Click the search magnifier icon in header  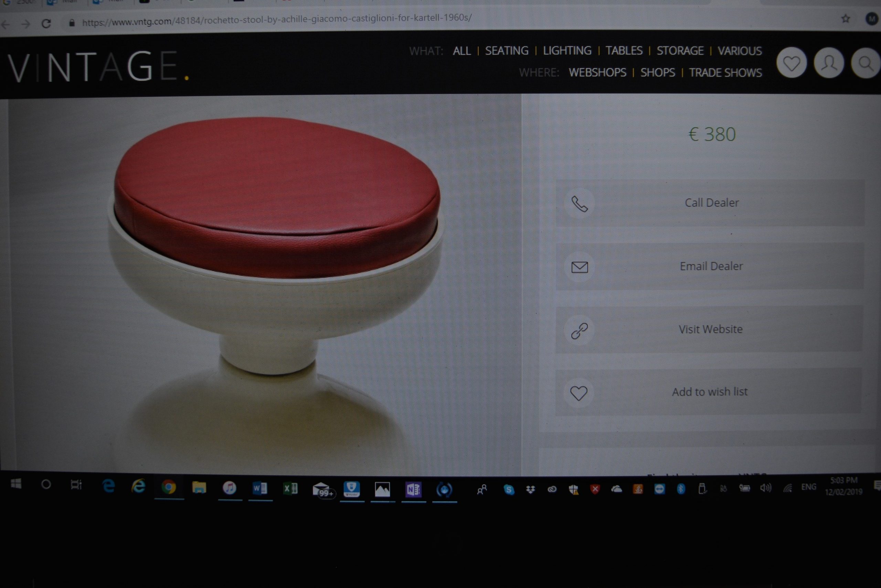(x=865, y=63)
